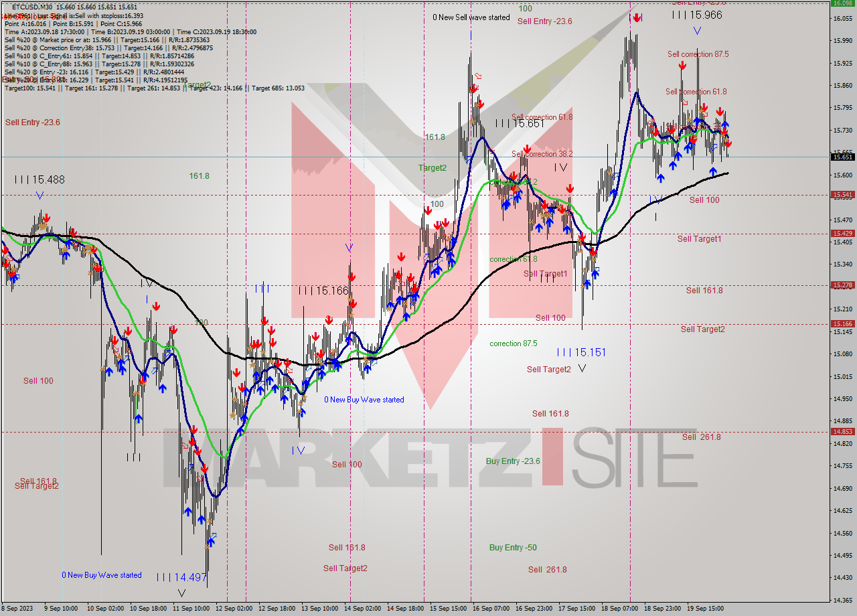Click the '0 New Sell wave started' label
857x616 pixels.
[471, 17]
